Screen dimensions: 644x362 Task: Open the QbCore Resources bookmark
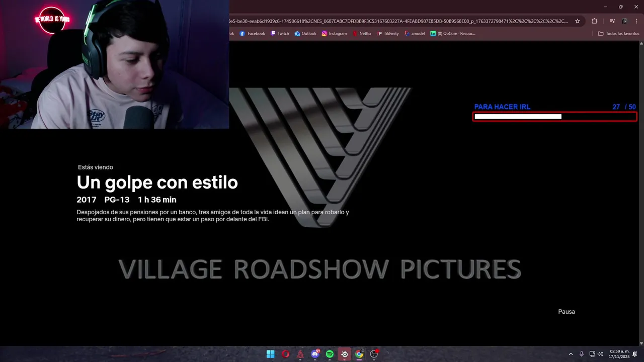tap(453, 34)
